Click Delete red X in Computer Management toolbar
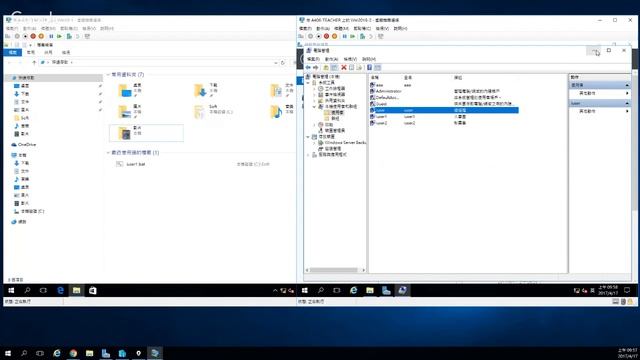The width and height of the screenshot is (640, 360). point(344,67)
